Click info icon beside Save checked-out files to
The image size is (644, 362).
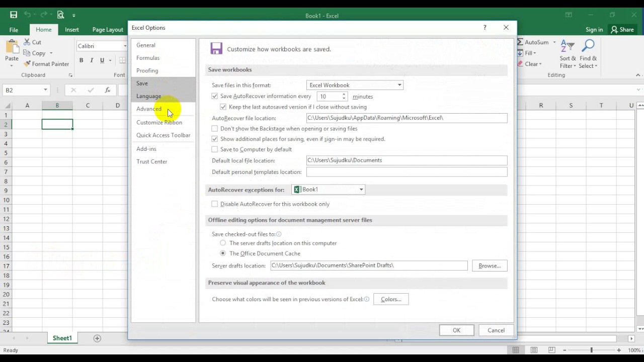(x=279, y=234)
